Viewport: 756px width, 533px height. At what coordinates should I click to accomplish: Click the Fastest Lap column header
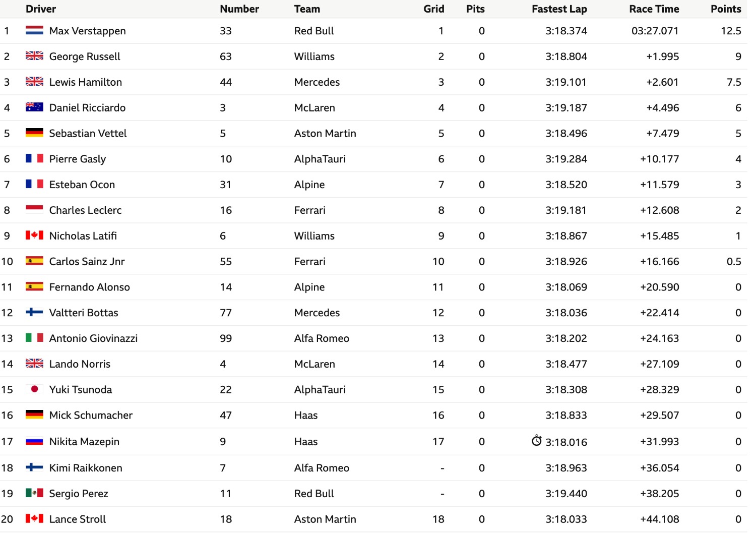[559, 9]
